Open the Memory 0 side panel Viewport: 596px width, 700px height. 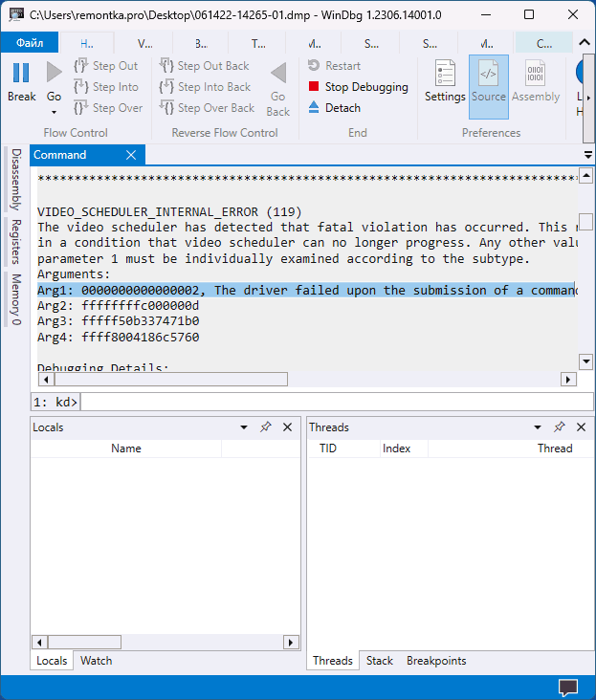(16, 299)
